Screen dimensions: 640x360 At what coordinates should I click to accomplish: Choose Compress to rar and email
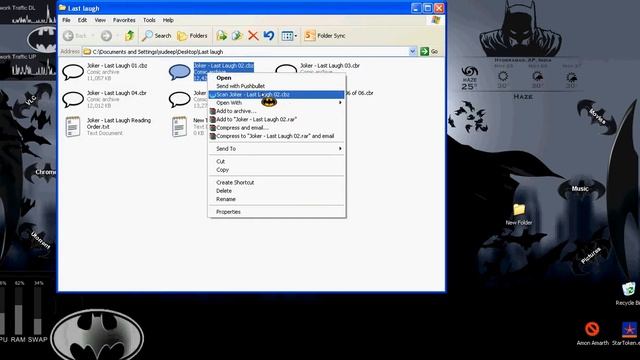277,136
